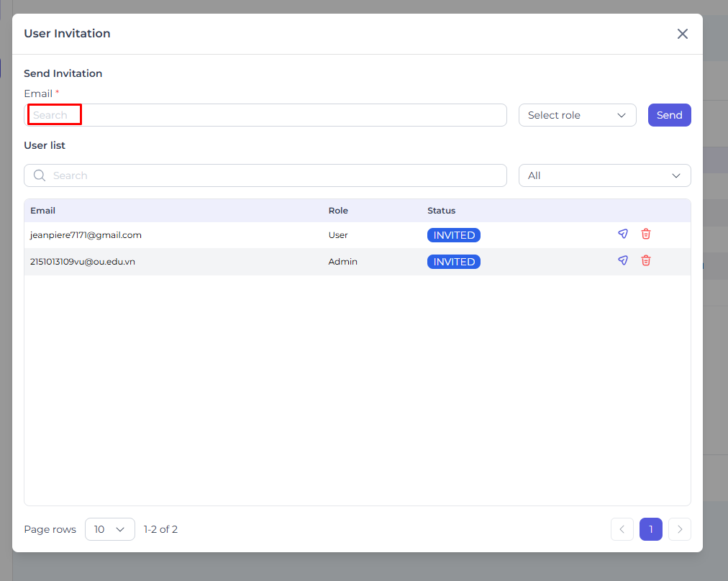The width and height of the screenshot is (728, 581).
Task: Open the Select role dropdown
Action: click(x=577, y=115)
